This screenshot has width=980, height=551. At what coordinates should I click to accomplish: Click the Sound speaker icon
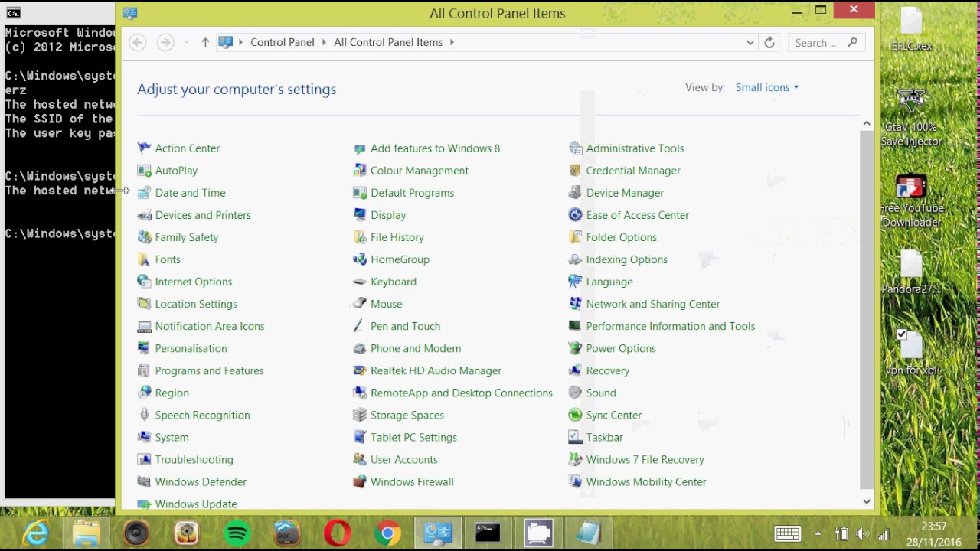(575, 393)
